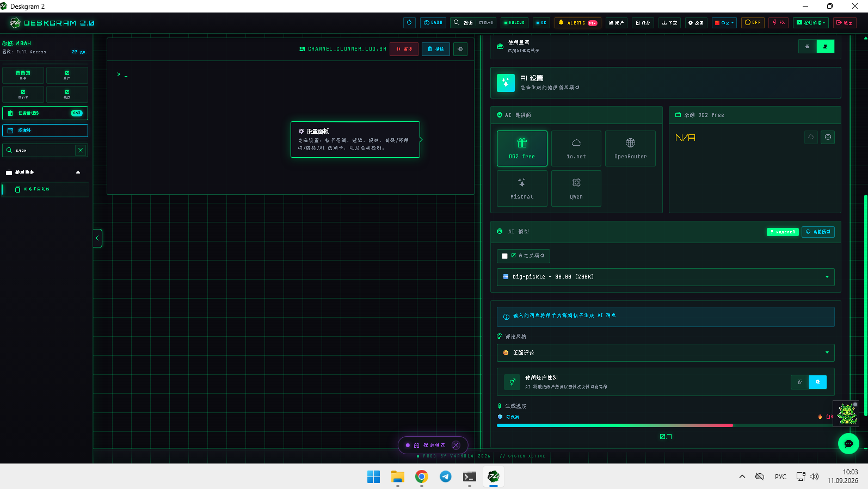Collapse the sidebar section with up arrow
Viewport: 868px width, 489px height.
[78, 172]
